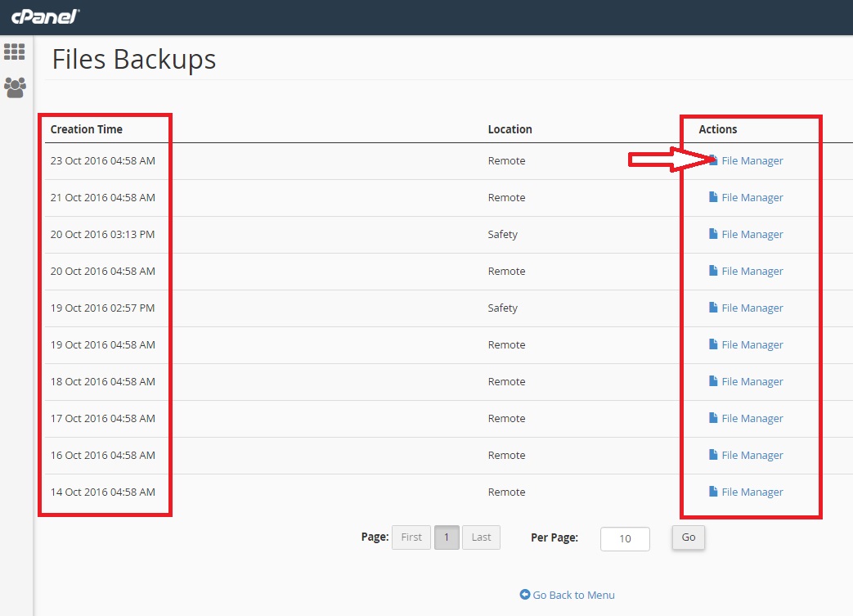Select page 1 button
The height and width of the screenshot is (616, 853).
[x=447, y=537]
